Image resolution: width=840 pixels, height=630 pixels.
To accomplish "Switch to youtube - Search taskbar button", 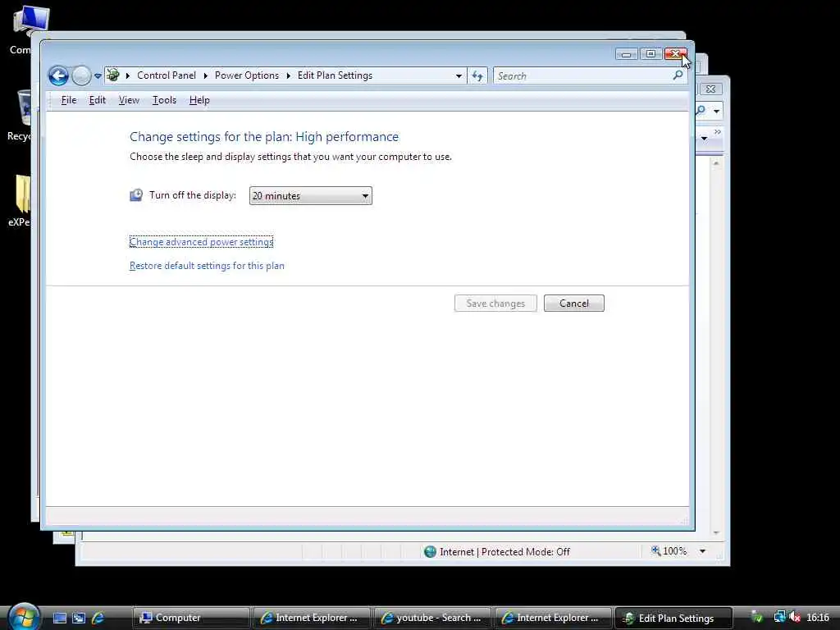I will [x=432, y=619].
